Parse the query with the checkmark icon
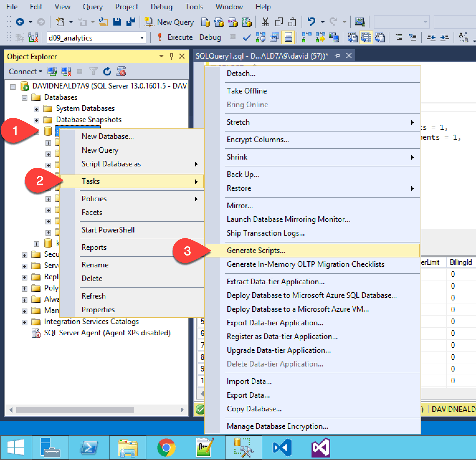The width and height of the screenshot is (476, 460). click(247, 38)
